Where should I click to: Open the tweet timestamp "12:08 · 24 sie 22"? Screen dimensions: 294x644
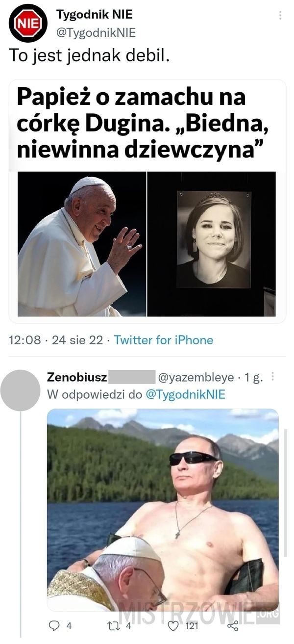tap(56, 340)
